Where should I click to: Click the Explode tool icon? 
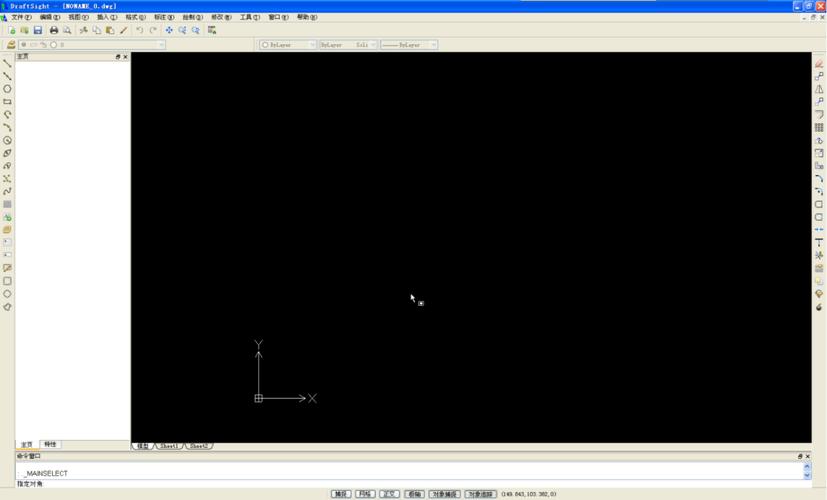click(x=819, y=307)
